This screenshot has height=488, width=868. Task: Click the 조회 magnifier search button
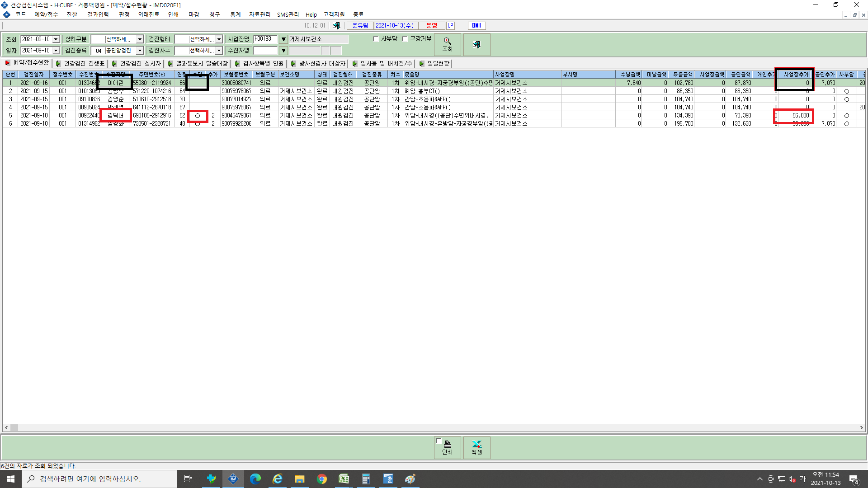[447, 44]
